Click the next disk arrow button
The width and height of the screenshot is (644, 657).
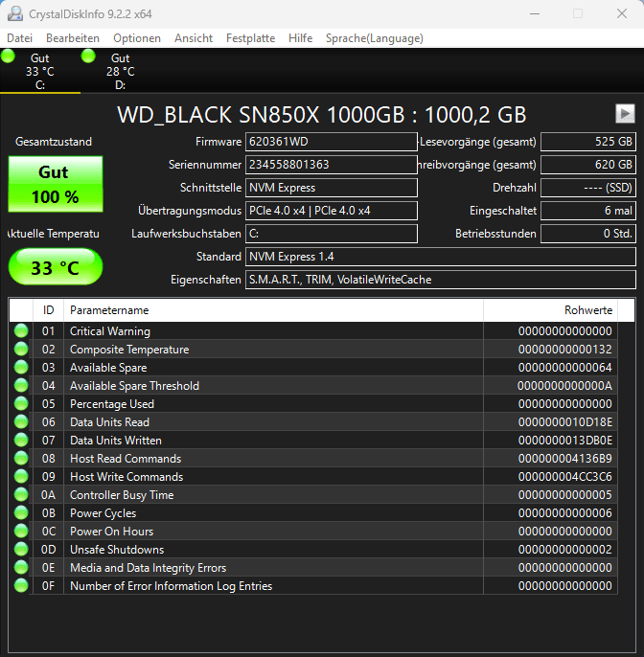tap(625, 114)
